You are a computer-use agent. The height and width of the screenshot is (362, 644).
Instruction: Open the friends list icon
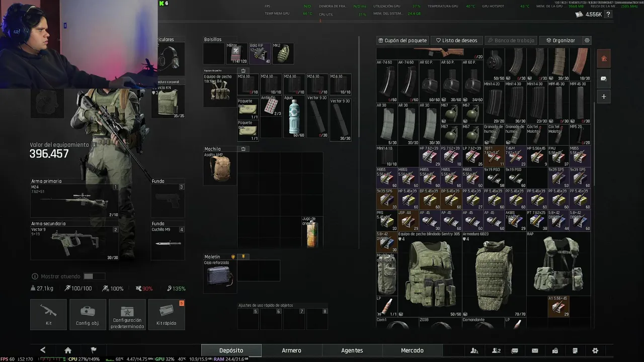(x=474, y=350)
